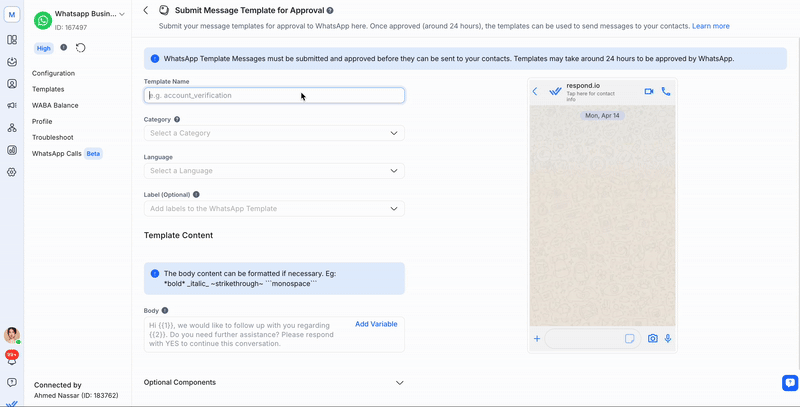This screenshot has height=407, width=800.
Task: Open the Select a Language dropdown
Action: click(x=274, y=171)
